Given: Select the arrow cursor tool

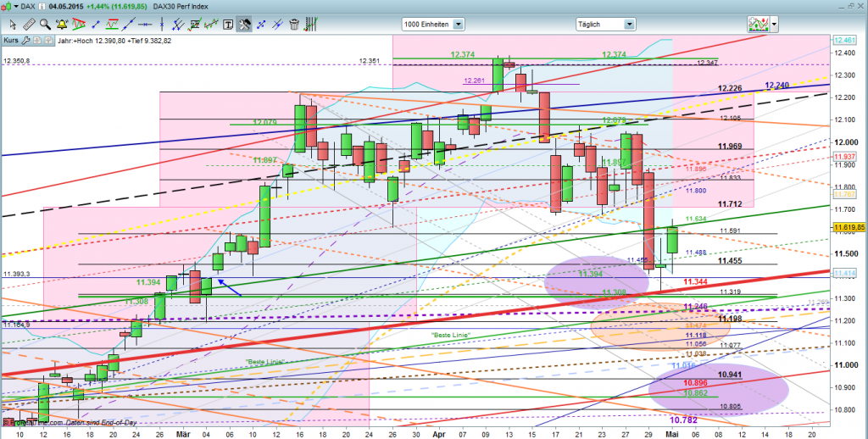Looking at the screenshot, I should (x=14, y=25).
